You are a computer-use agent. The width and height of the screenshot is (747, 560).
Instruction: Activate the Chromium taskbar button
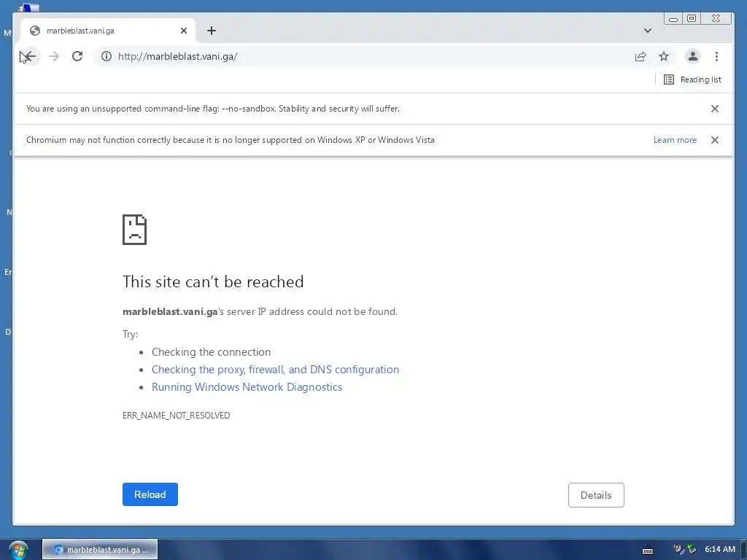100,550
